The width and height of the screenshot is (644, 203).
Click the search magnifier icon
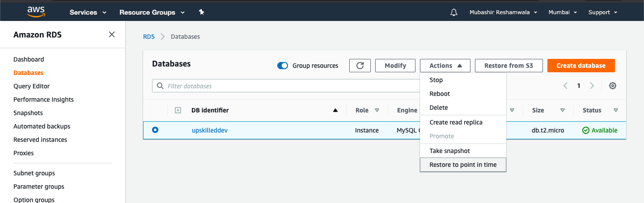point(160,86)
